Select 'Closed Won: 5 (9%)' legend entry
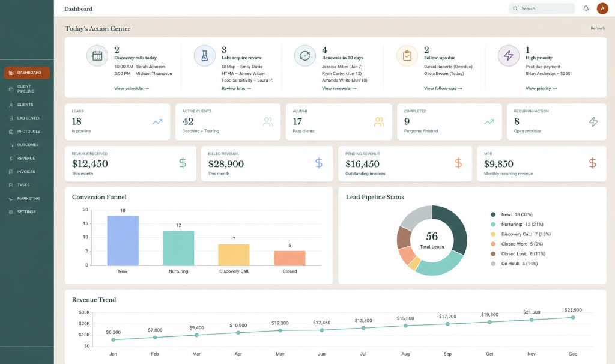The image size is (615, 364). tap(517, 244)
